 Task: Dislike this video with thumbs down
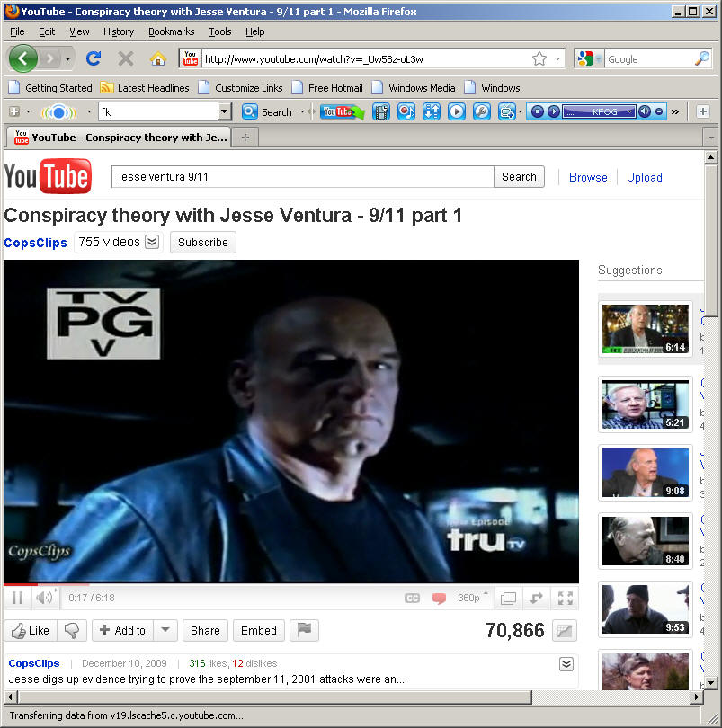pos(72,630)
